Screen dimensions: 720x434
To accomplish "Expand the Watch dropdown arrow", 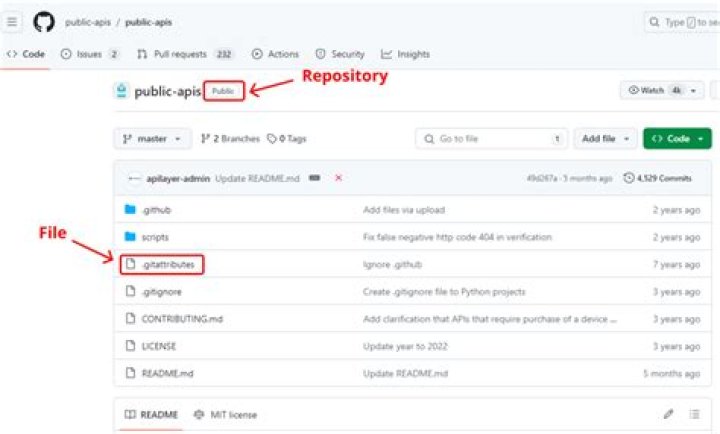I will point(694,90).
